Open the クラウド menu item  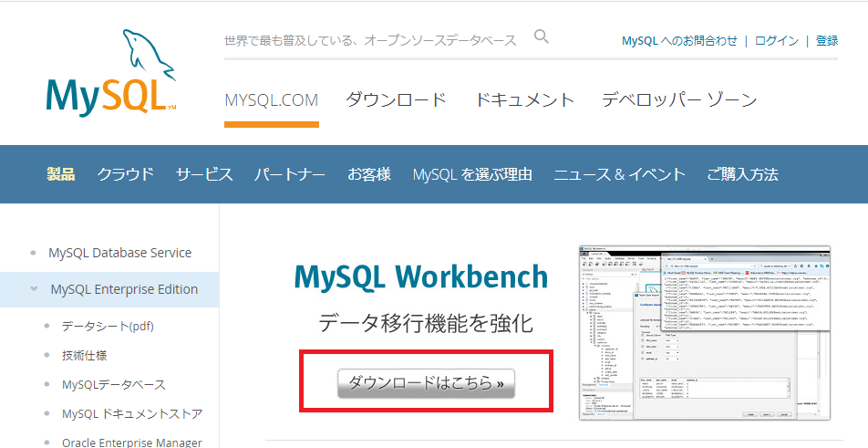tap(125, 174)
